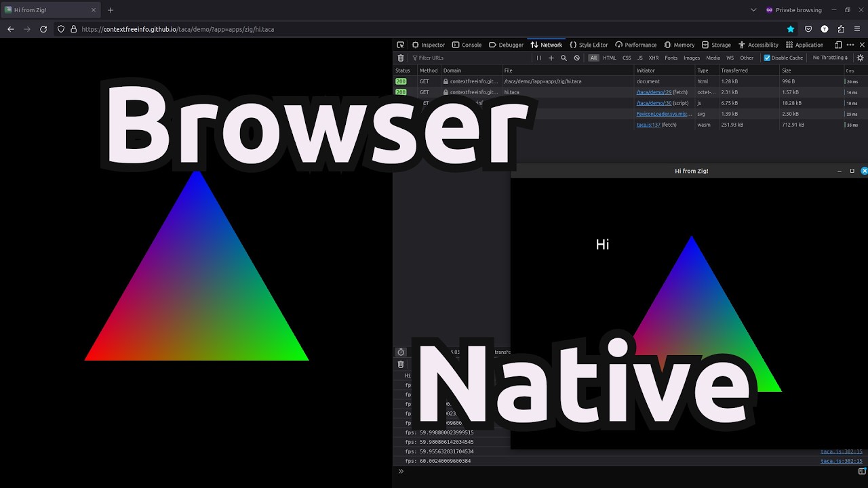
Task: Click the blue bookmark star
Action: pos(791,29)
